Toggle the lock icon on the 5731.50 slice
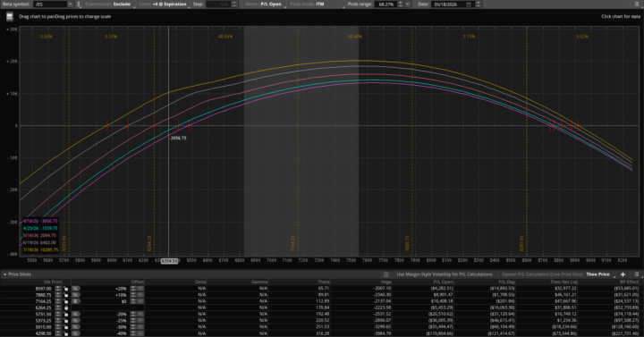Viewport: 644px width, 337px height. pos(66,314)
